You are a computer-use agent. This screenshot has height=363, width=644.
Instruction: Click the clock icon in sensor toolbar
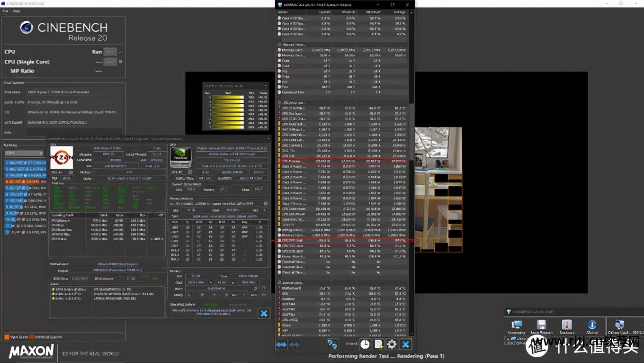click(365, 345)
